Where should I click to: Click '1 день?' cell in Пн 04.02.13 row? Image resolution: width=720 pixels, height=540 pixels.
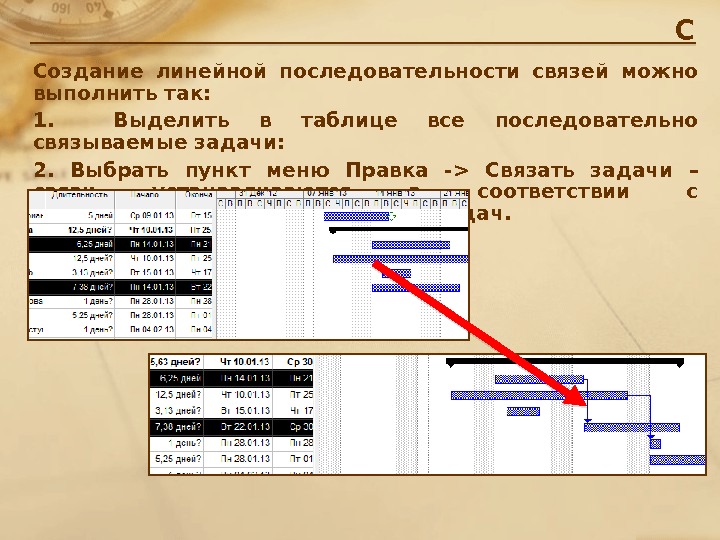(98, 329)
